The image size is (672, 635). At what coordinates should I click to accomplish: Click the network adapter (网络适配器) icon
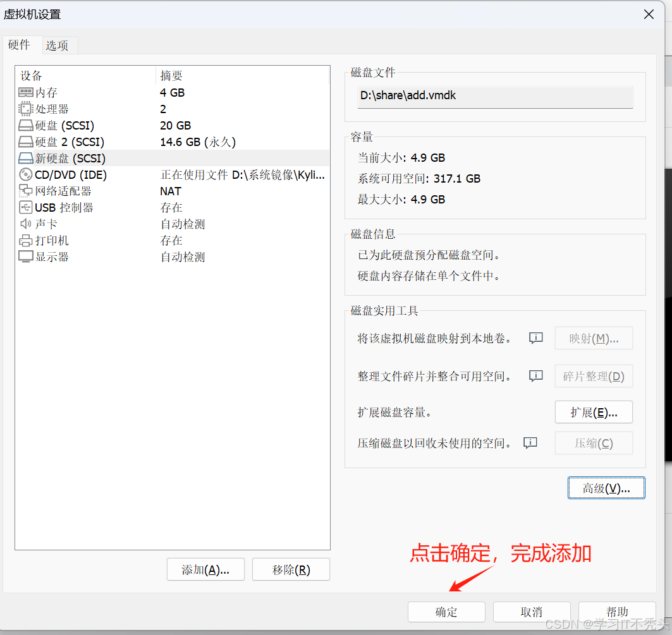(26, 191)
